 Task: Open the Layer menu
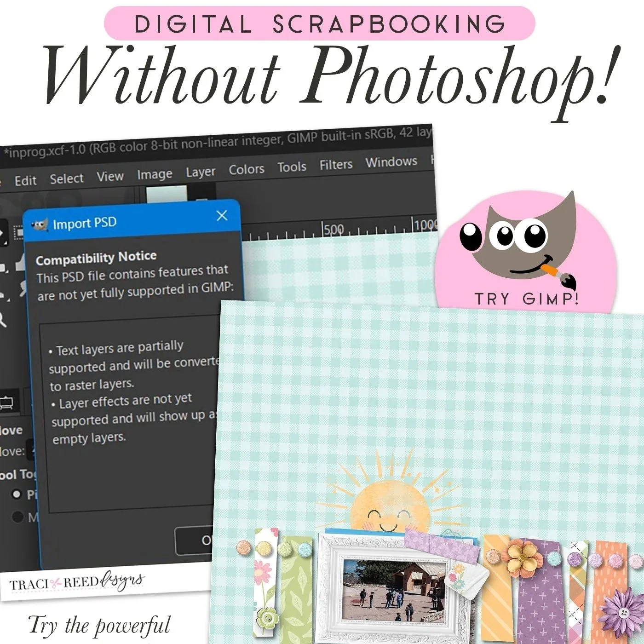pos(201,172)
